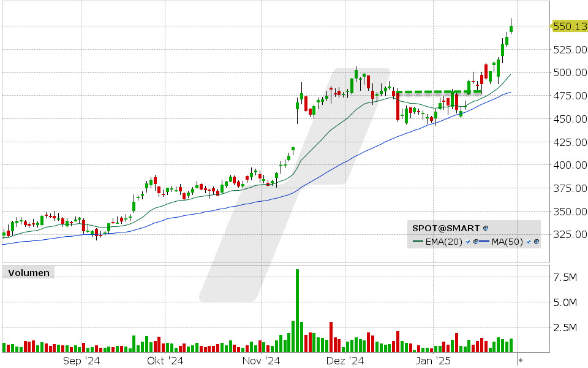Screen dimensions: 588x368
Task: Click the highlighted 550.13 current price tag
Action: tap(570, 26)
